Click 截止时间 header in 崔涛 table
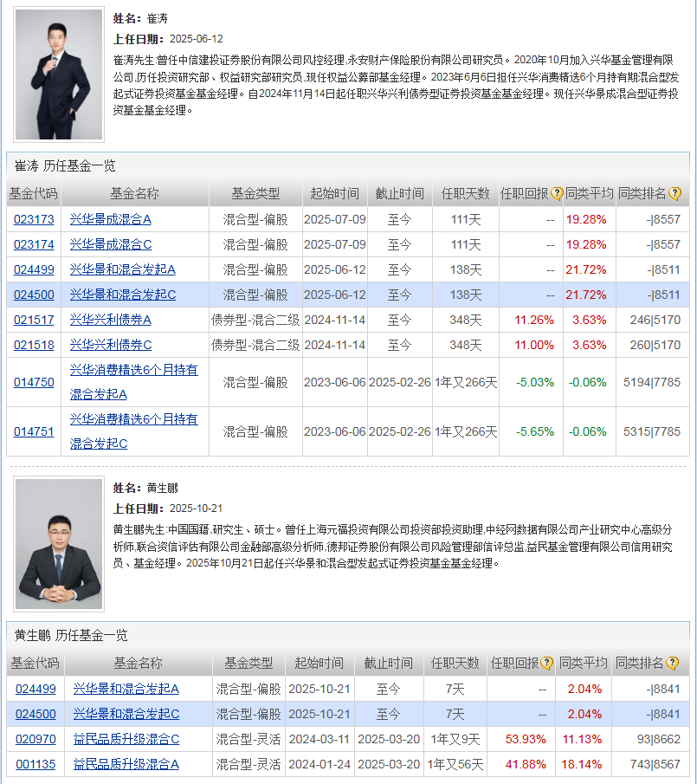The width and height of the screenshot is (697, 784). coord(400,193)
